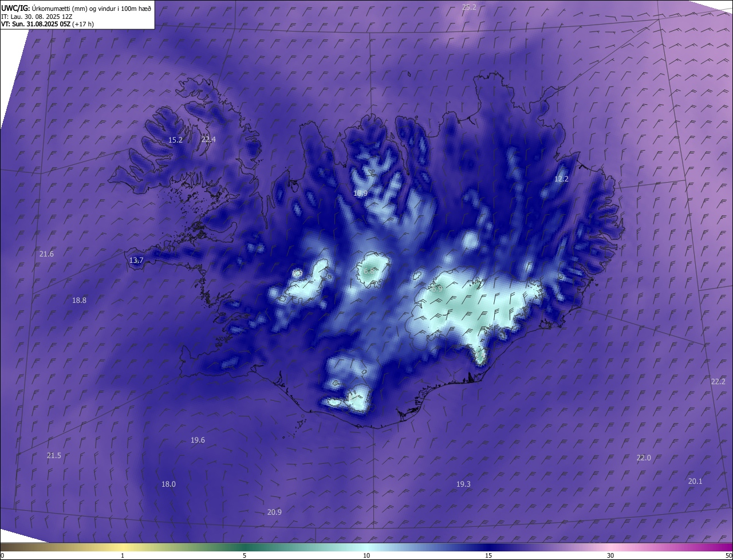Click the "IT: Lau. 30. 08. 2025 12Z" line
This screenshot has height=560, width=733.
point(37,17)
